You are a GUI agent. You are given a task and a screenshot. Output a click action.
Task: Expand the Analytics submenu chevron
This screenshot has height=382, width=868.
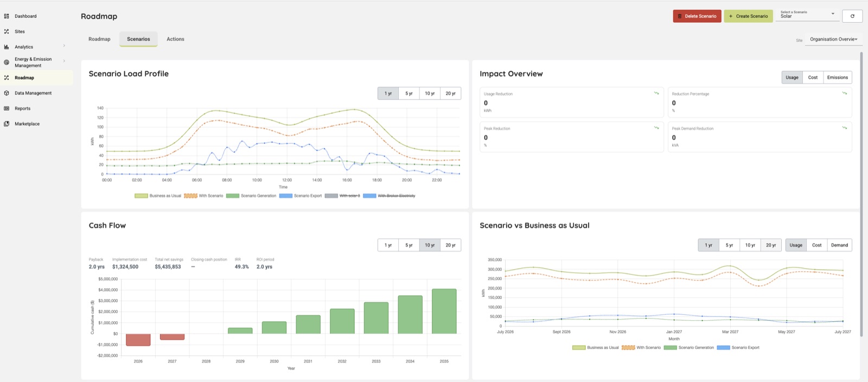coord(64,46)
